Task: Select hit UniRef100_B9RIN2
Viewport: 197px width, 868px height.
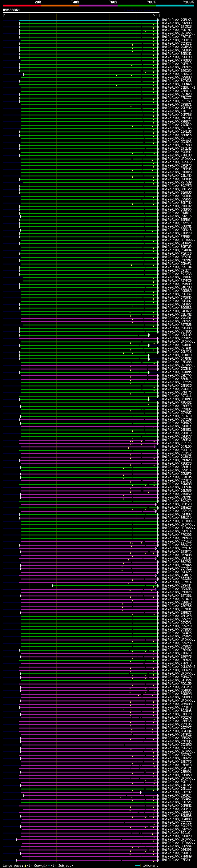Action: 177,30
